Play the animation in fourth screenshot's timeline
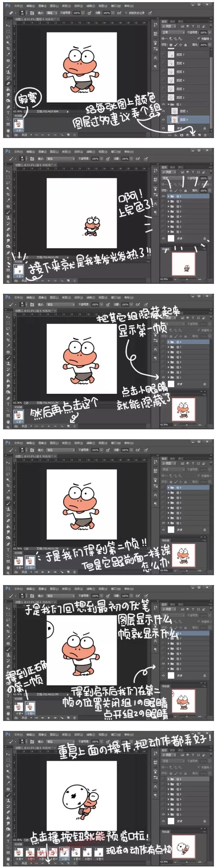The image size is (218, 868). coord(49,572)
